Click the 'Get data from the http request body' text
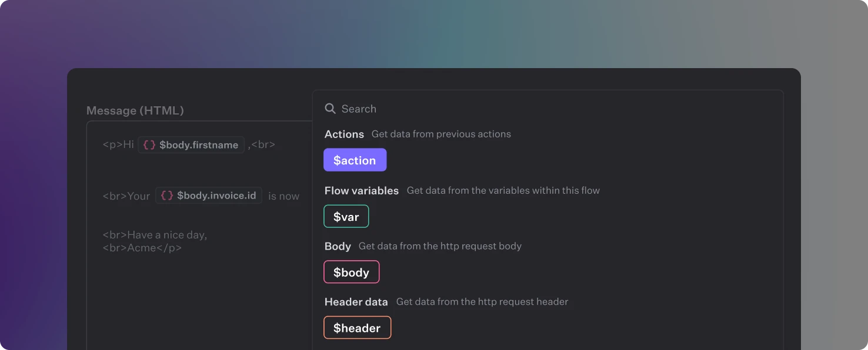The image size is (868, 350). [439, 246]
